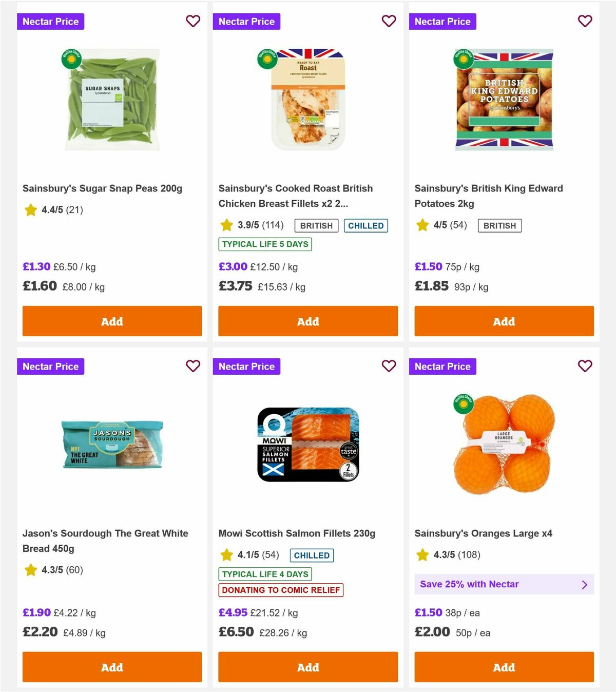Image resolution: width=616 pixels, height=692 pixels.
Task: Click the star icon beside King Edward Potatoes rating
Action: (x=422, y=225)
